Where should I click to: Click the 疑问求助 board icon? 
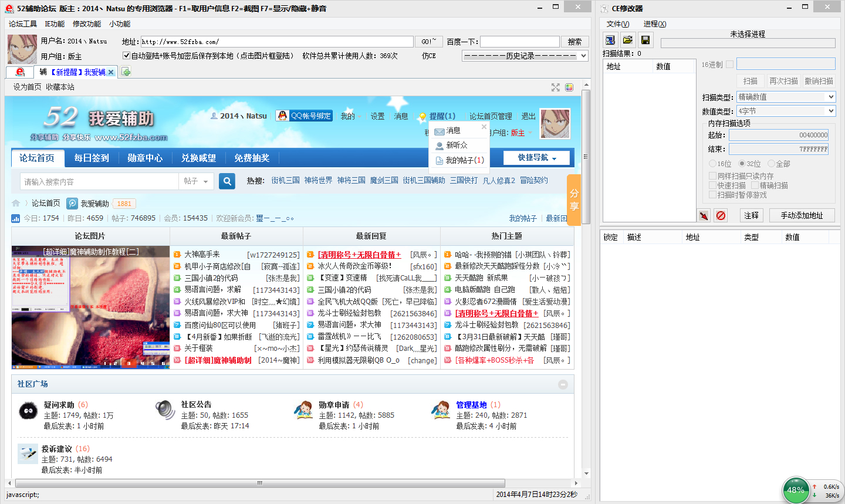click(x=28, y=410)
